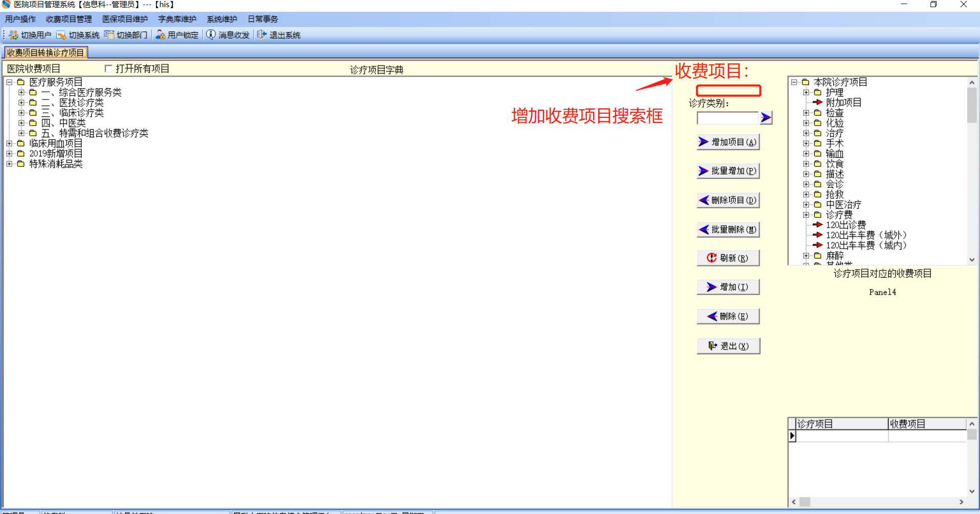Click the 诊疗项目 column header in grid

pos(842,424)
